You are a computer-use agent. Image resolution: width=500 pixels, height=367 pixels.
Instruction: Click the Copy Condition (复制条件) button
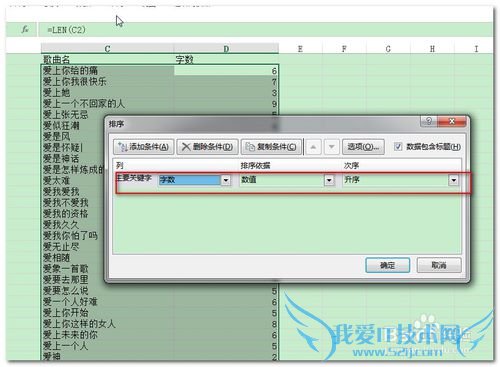click(x=271, y=147)
